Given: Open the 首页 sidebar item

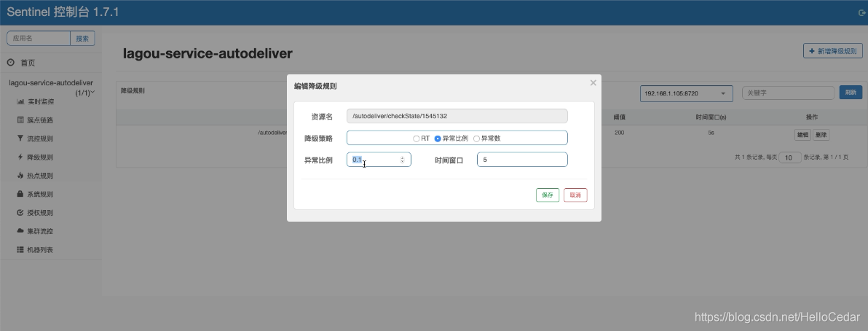Looking at the screenshot, I should click(x=27, y=63).
